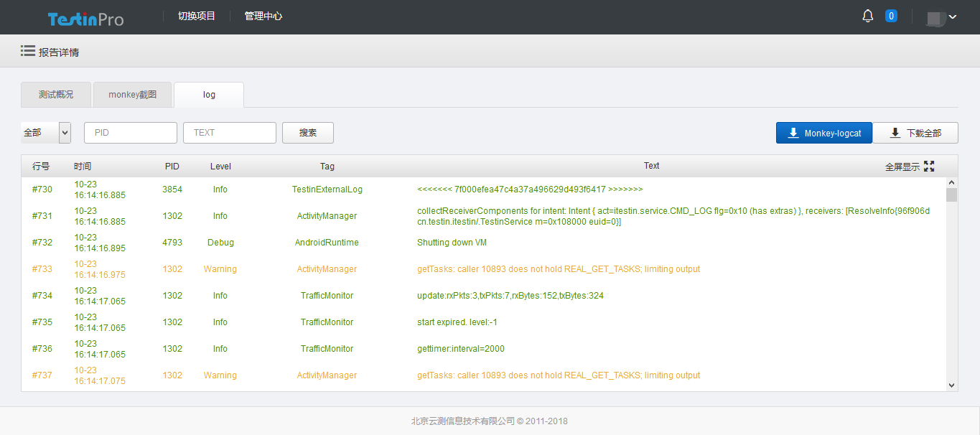This screenshot has width=980, height=435.
Task: Click the PID column header
Action: [x=172, y=167]
